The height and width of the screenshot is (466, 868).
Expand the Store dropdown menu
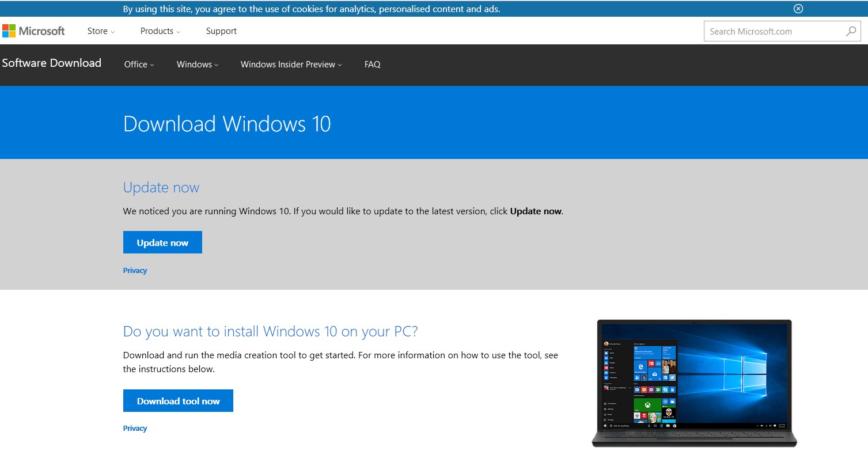click(x=101, y=31)
